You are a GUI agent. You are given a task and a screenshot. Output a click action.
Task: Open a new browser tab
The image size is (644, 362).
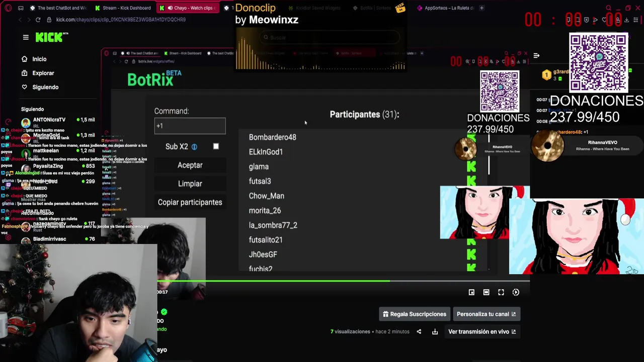point(481,8)
